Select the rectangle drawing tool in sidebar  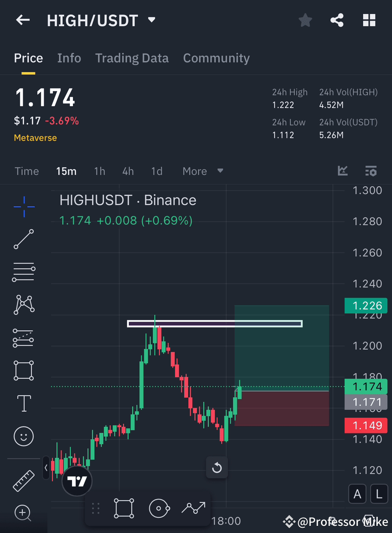[x=24, y=370]
